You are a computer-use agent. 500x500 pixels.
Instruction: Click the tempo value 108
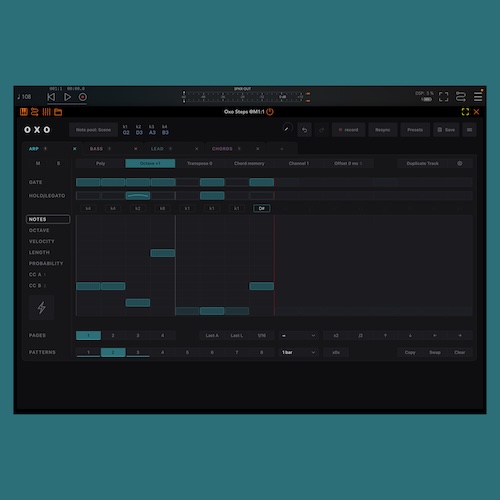click(x=24, y=97)
